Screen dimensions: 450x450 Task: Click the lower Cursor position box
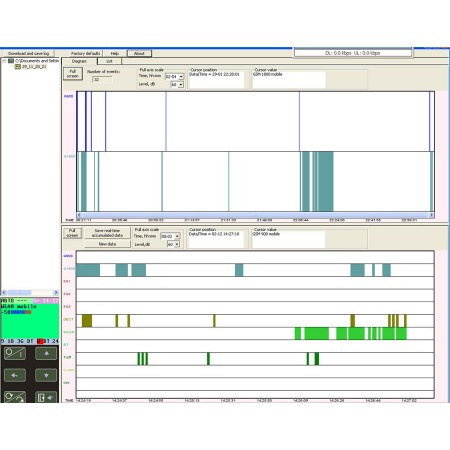216,239
